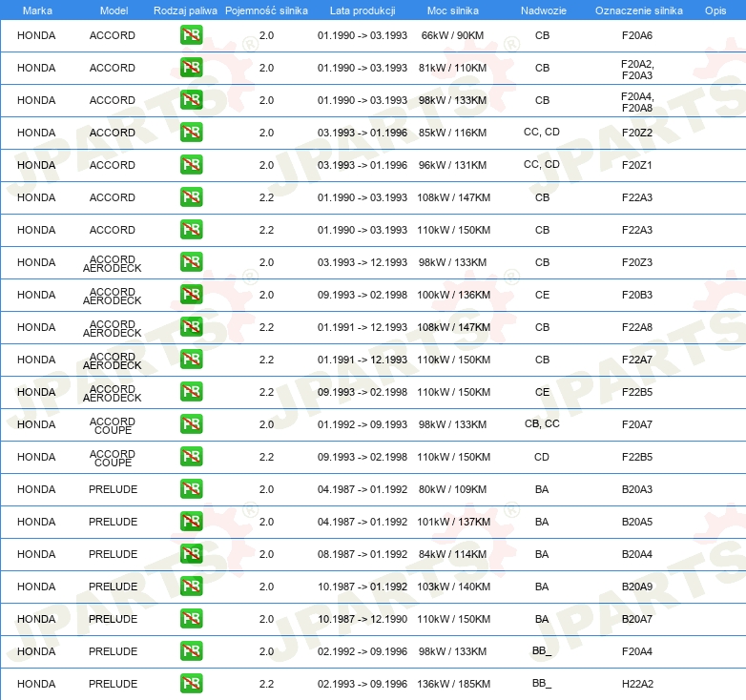Click engine capacity 2.0 in F20A6 row
746x700 pixels.
(266, 35)
